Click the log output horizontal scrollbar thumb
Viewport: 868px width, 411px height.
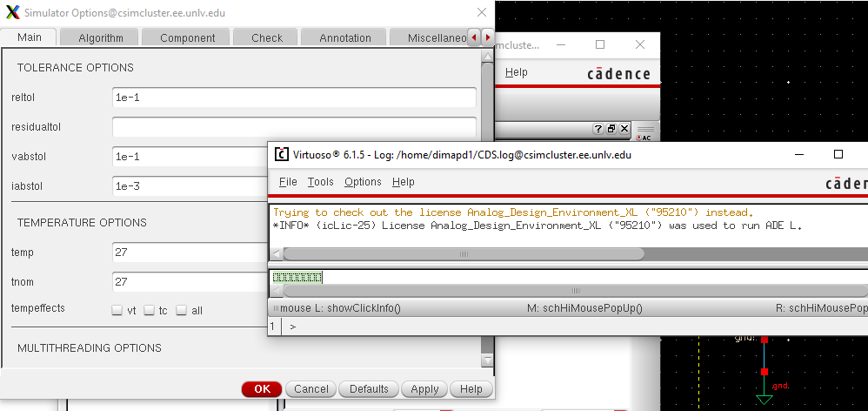(x=464, y=254)
